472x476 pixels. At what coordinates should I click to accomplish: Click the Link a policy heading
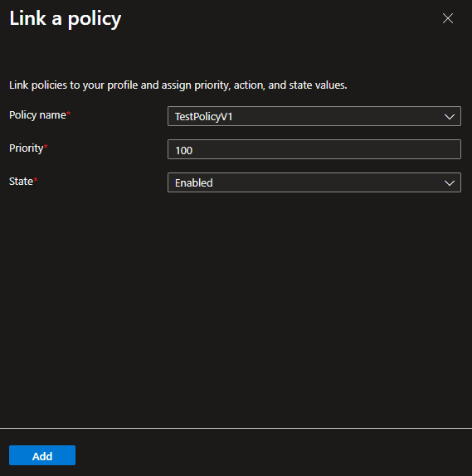(x=66, y=19)
